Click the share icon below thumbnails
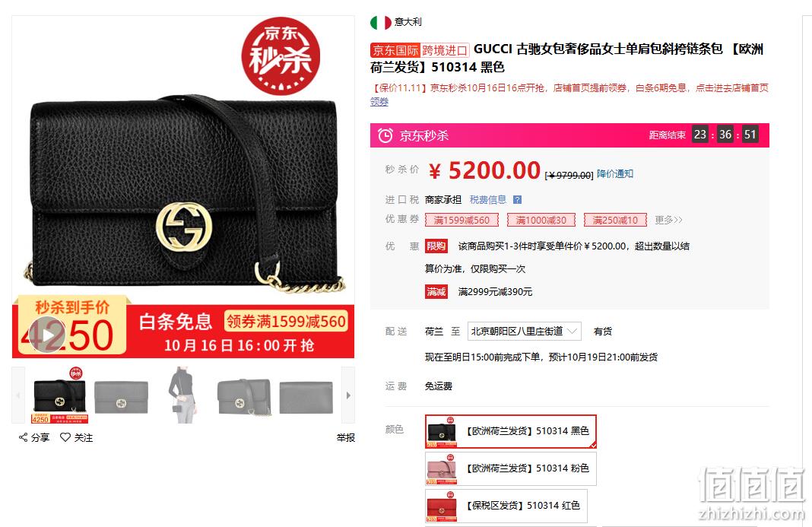This screenshot has height=527, width=812. click(x=24, y=437)
